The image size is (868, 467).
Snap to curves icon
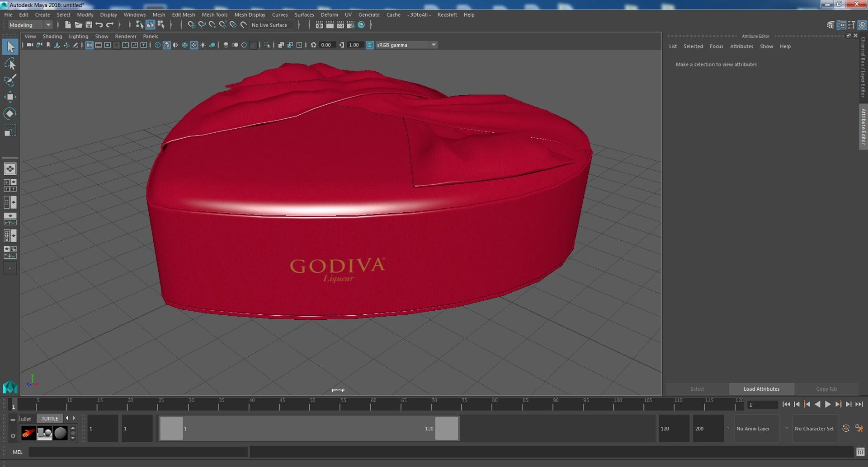(x=202, y=25)
